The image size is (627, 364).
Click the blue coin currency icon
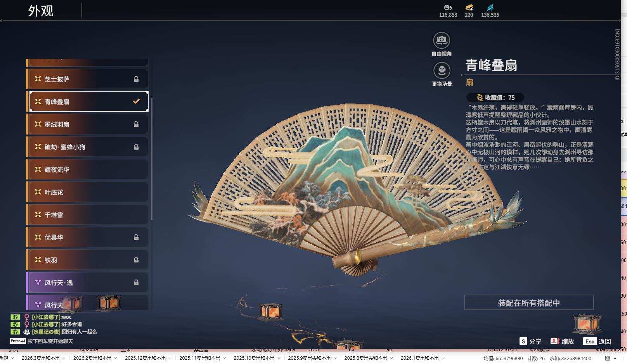(490, 7)
